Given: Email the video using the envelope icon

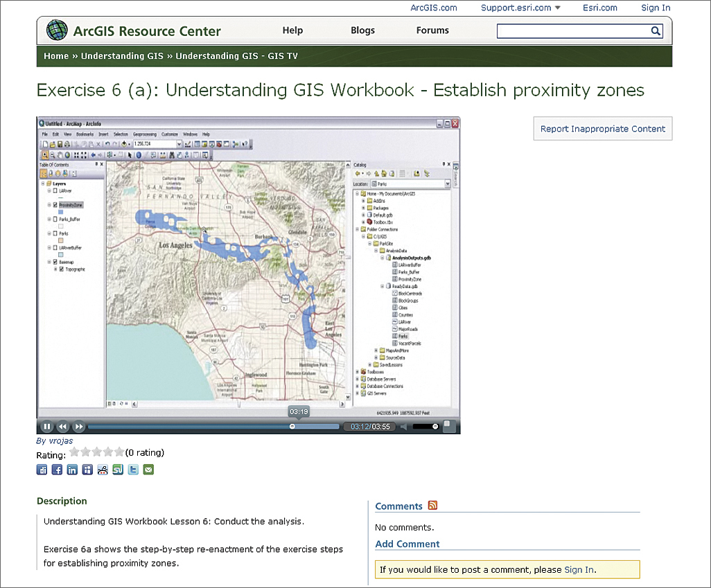Looking at the screenshot, I should click(149, 470).
